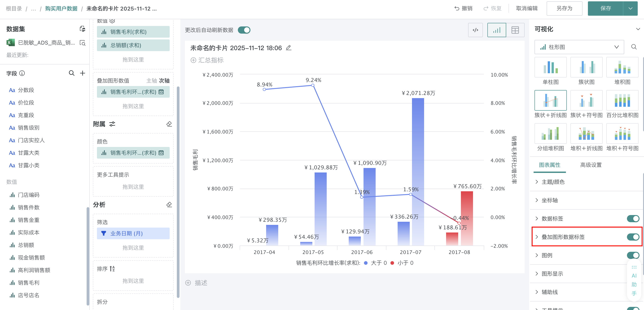
Task: Toggle 更改后自动刷新数据 switch
Action: point(244,30)
